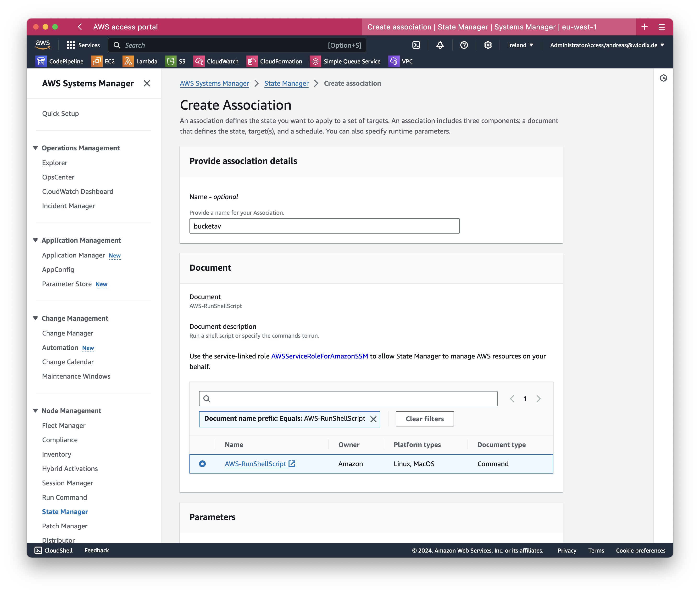
Task: Click the document search filter field
Action: (348, 399)
